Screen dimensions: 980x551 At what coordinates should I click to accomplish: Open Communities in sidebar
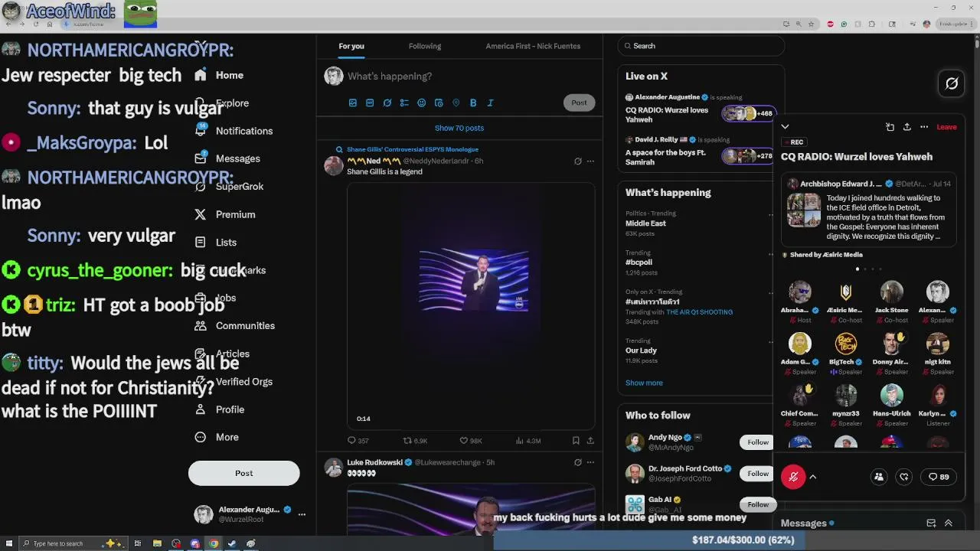[x=234, y=325]
